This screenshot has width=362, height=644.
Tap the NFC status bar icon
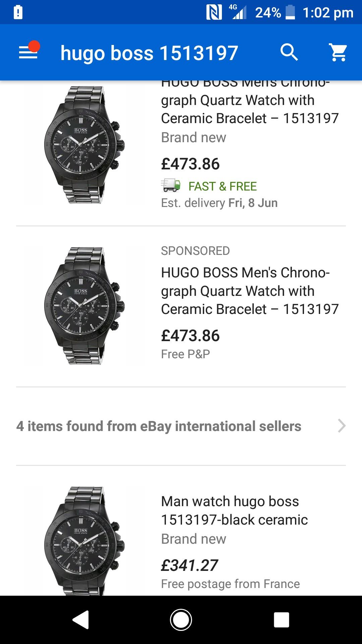(214, 13)
